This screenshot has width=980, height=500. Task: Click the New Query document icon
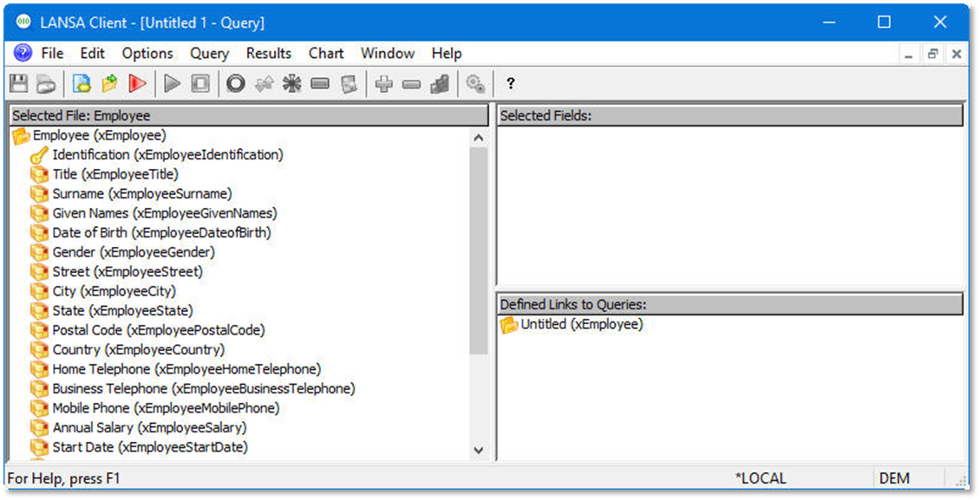pos(82,83)
